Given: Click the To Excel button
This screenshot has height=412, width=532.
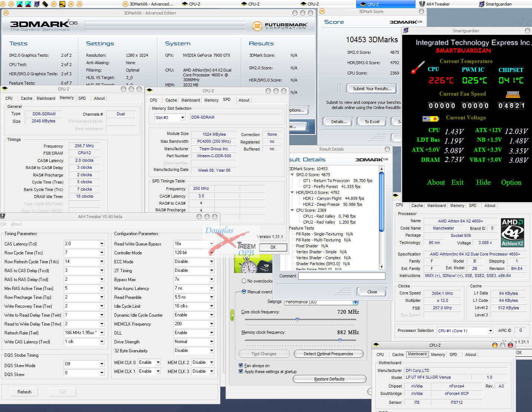Looking at the screenshot, I should (x=372, y=122).
